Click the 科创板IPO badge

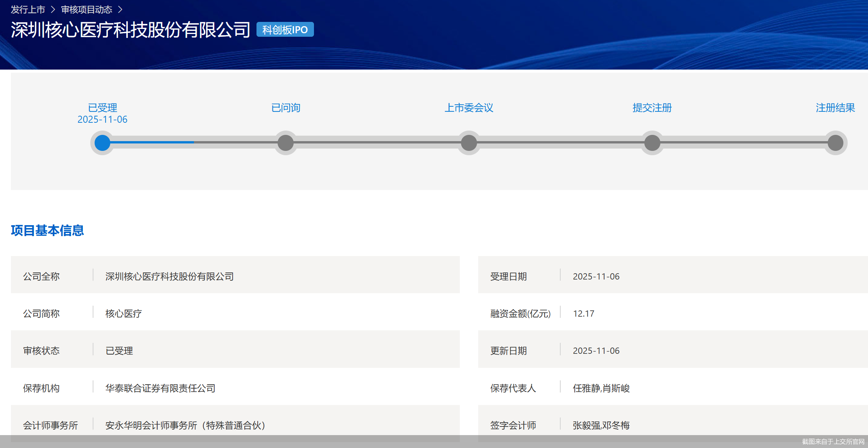click(285, 29)
